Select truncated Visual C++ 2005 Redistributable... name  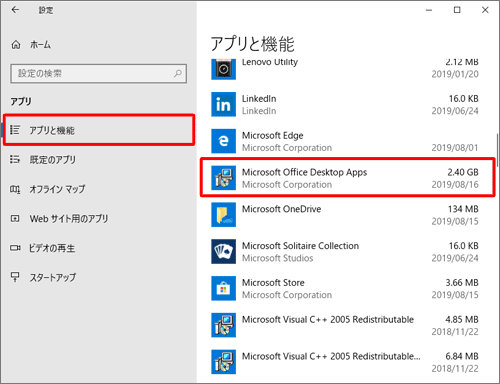tap(331, 356)
